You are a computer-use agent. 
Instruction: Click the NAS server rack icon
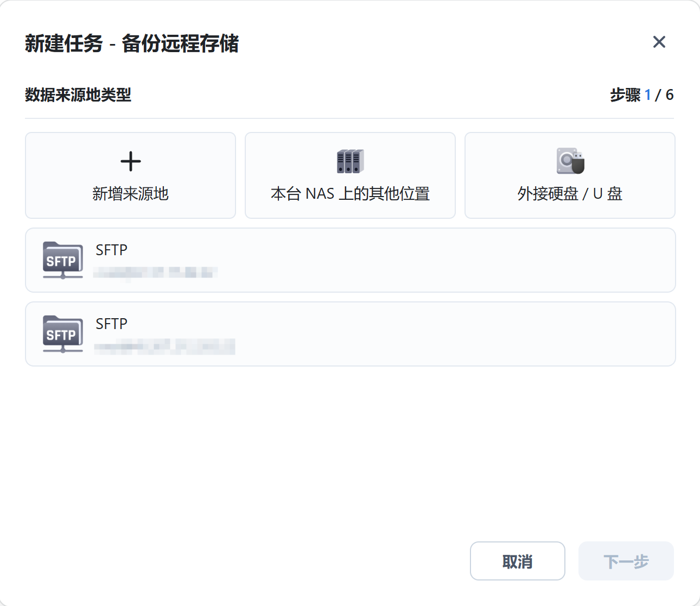pyautogui.click(x=350, y=161)
